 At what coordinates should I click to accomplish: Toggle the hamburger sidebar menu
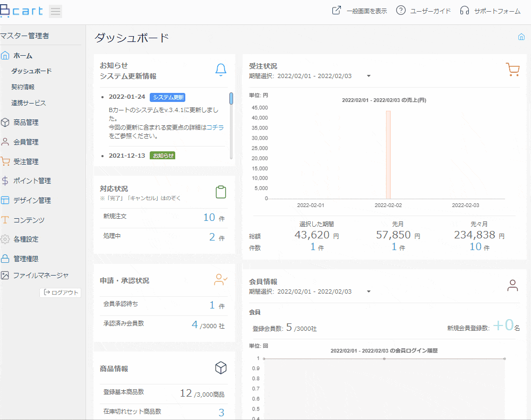point(56,12)
